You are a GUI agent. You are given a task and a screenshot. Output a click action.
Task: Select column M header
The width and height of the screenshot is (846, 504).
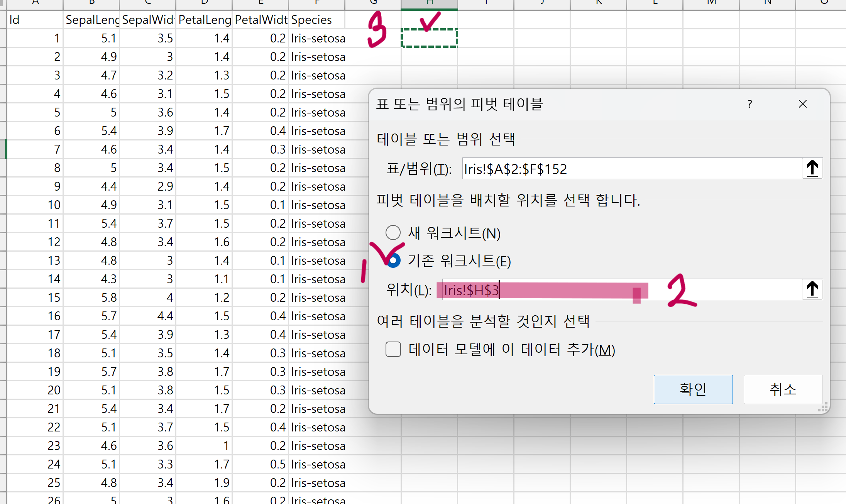point(711,3)
